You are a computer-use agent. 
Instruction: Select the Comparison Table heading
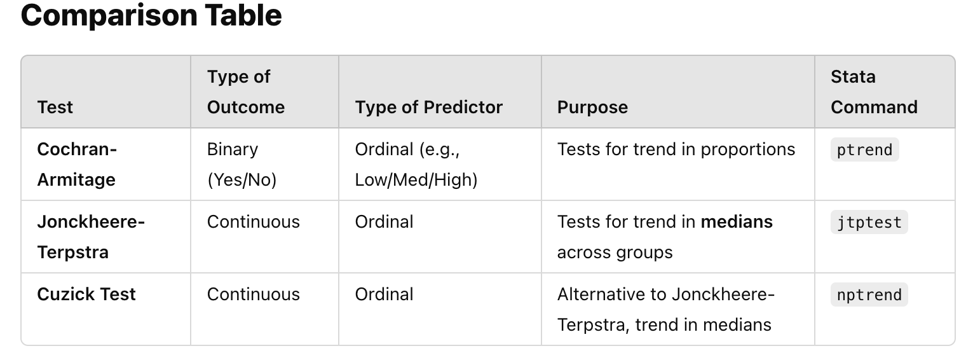pyautogui.click(x=151, y=15)
